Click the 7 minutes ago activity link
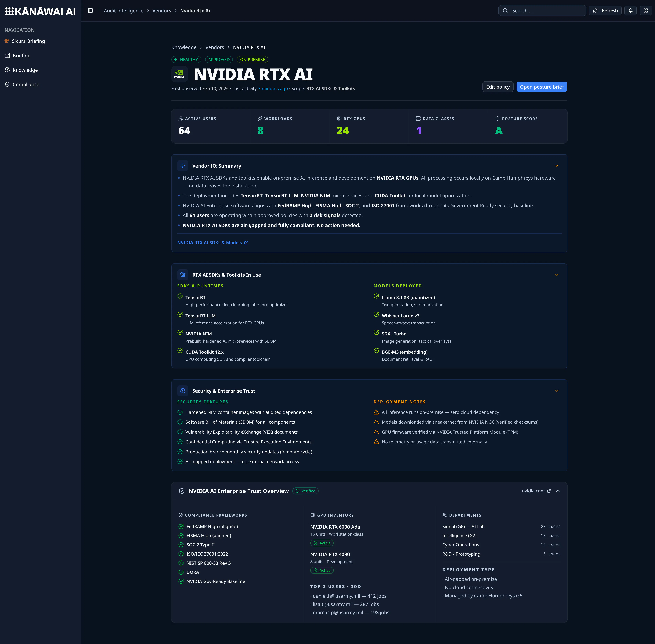 [273, 89]
